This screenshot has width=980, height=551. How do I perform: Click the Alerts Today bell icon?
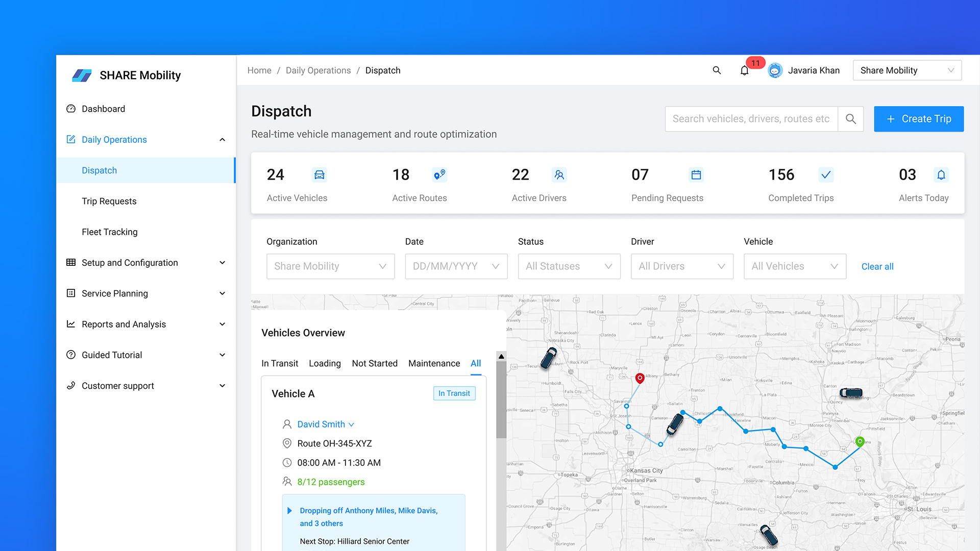click(x=941, y=174)
